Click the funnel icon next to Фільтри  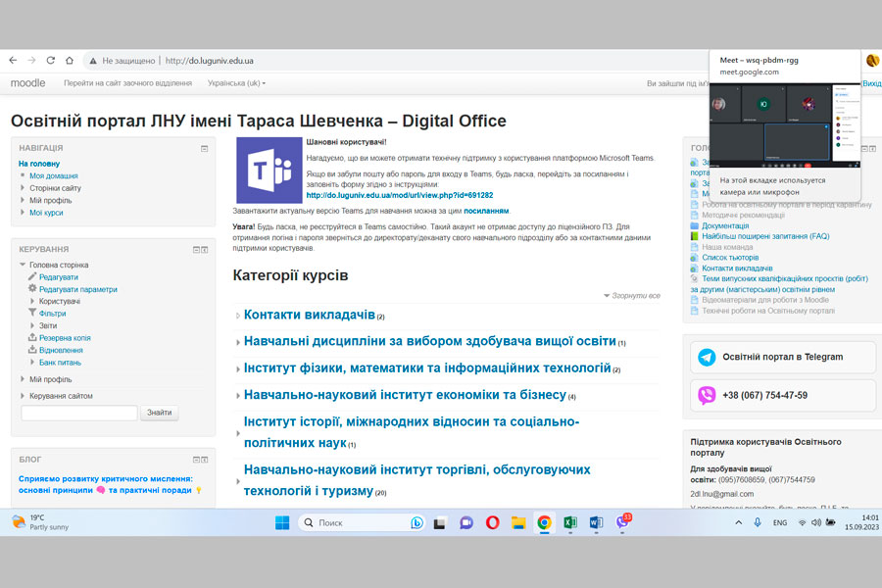[32, 314]
